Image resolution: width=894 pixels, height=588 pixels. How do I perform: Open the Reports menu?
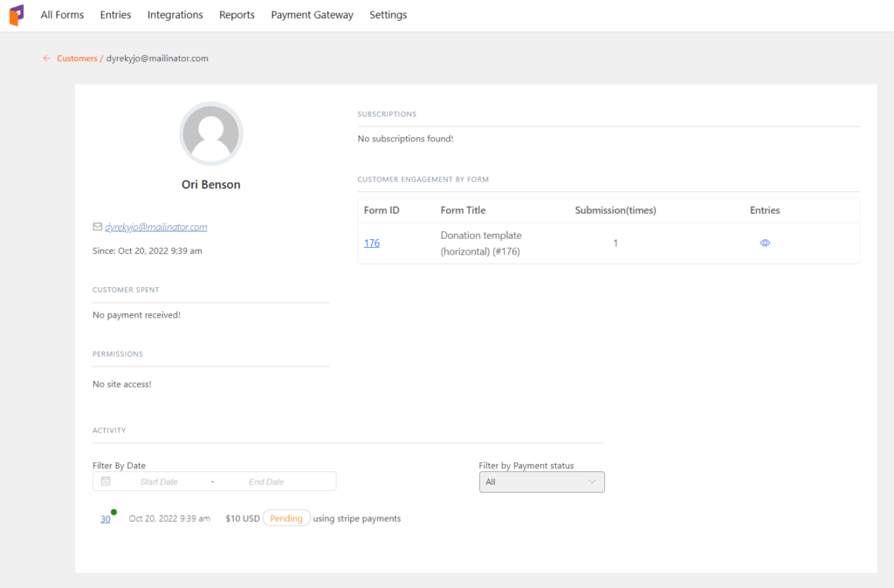[237, 15]
